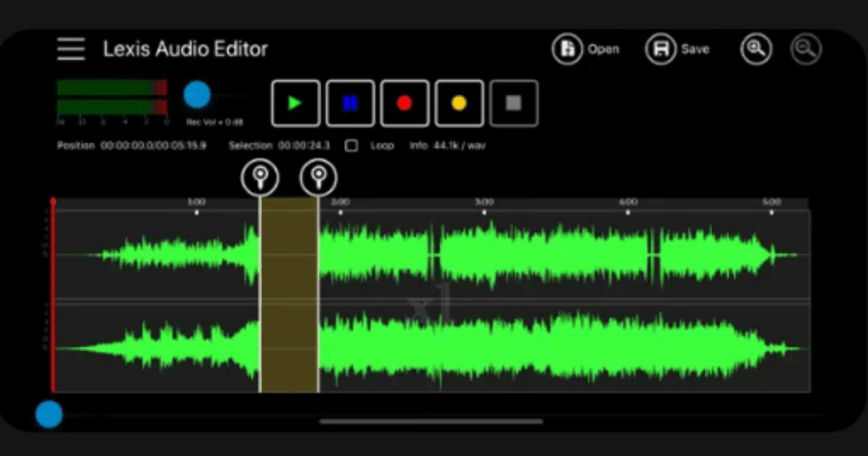
Task: Select the left selection marker handle
Action: pyautogui.click(x=259, y=177)
